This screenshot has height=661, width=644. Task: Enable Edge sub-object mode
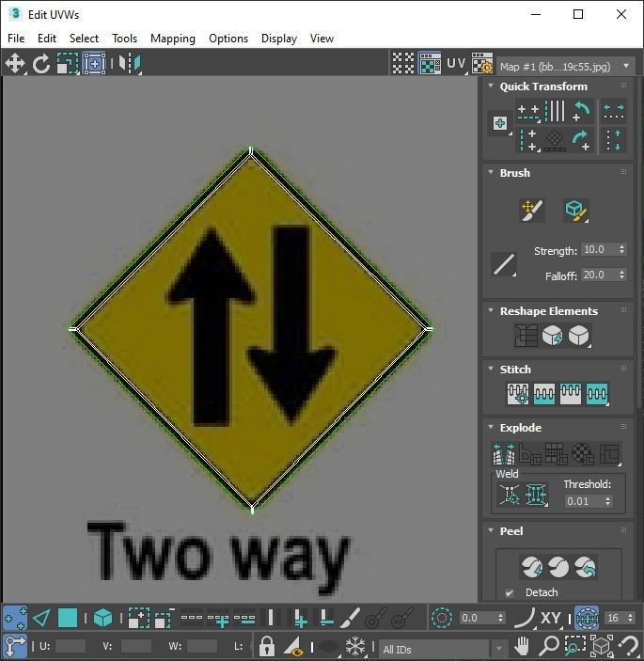[41, 619]
